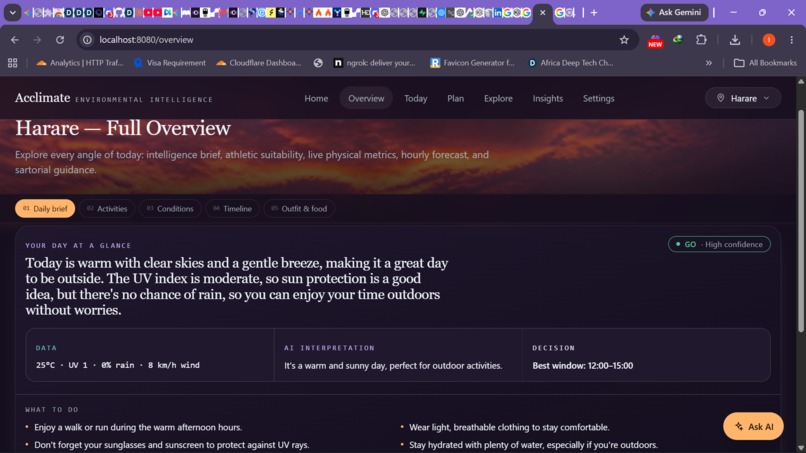Click the 'Enjoy a walk or run' bullet
This screenshot has width=806, height=453.
[138, 427]
